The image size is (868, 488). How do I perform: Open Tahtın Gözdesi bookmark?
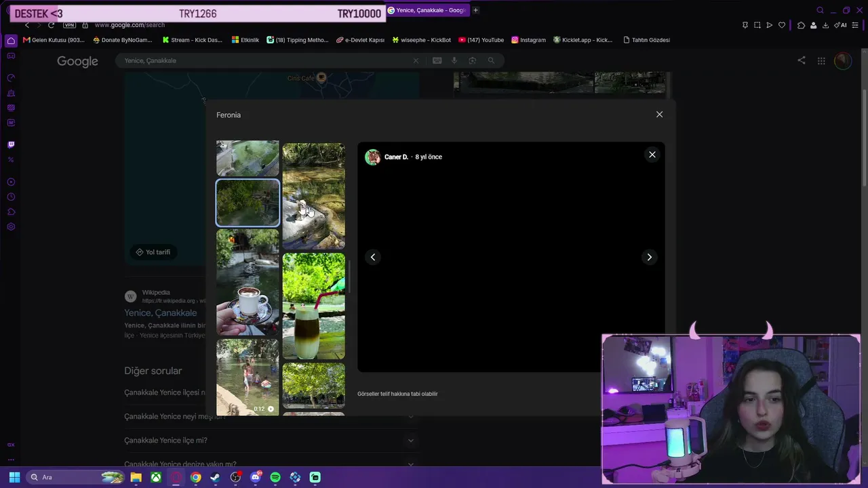pyautogui.click(x=646, y=40)
